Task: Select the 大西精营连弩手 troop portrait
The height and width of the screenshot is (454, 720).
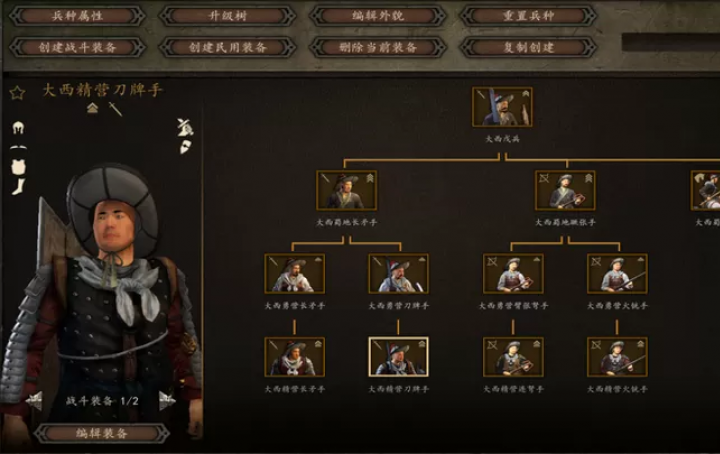Action: tap(513, 357)
